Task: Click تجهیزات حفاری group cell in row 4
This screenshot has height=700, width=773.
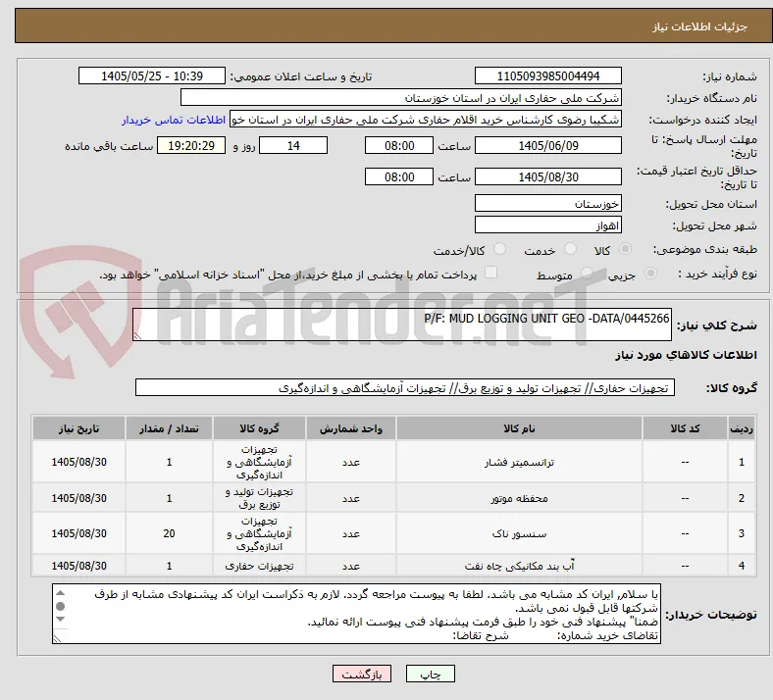Action: tap(259, 566)
